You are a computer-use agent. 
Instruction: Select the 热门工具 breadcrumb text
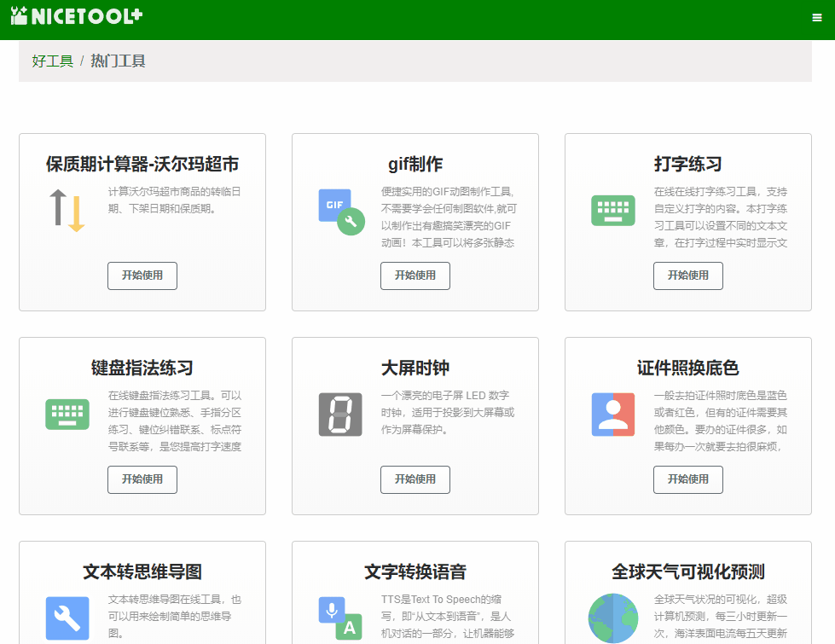pos(118,61)
